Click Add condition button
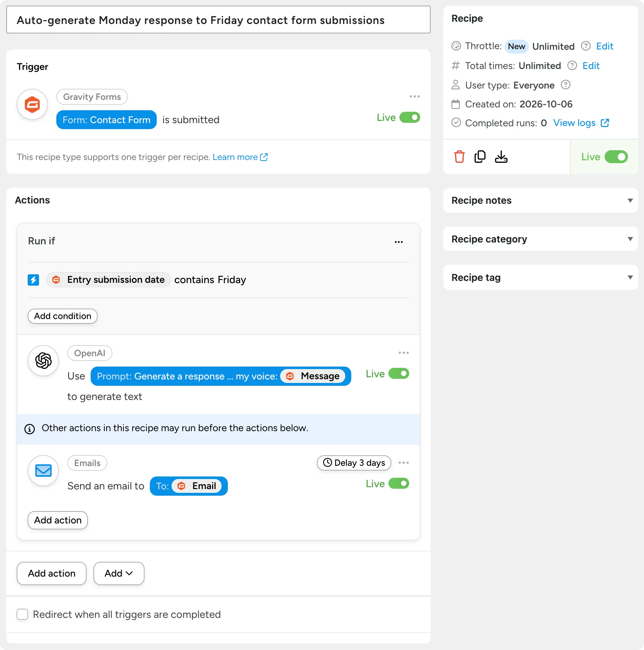Image resolution: width=644 pixels, height=650 pixels. (x=63, y=316)
